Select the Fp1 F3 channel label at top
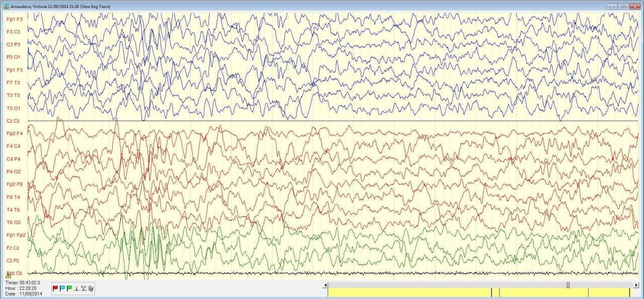Screen dimensions: 644x299 click(x=14, y=19)
